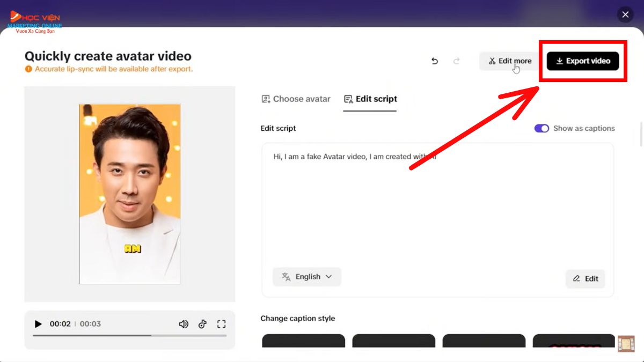Click the '00:02' current time text
This screenshot has width=644, height=362.
(60, 324)
